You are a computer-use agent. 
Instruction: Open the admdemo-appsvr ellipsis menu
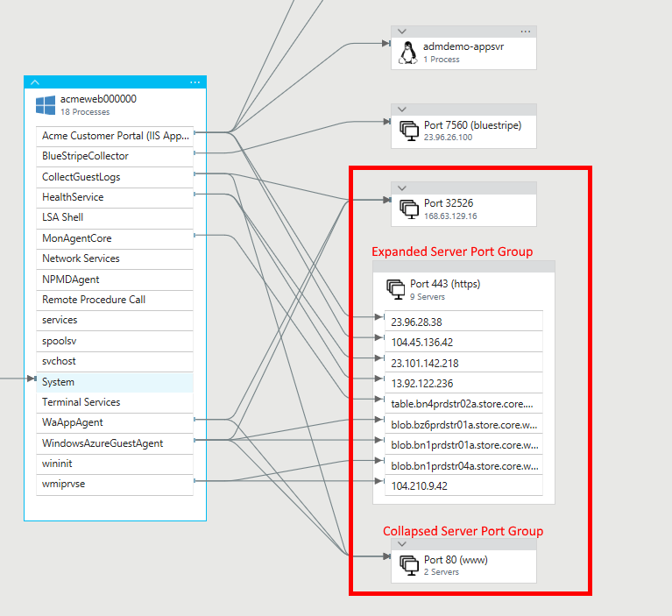(526, 32)
